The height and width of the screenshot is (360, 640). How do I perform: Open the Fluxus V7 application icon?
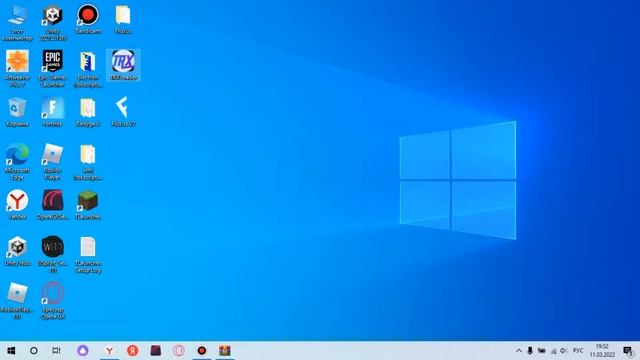point(123,112)
